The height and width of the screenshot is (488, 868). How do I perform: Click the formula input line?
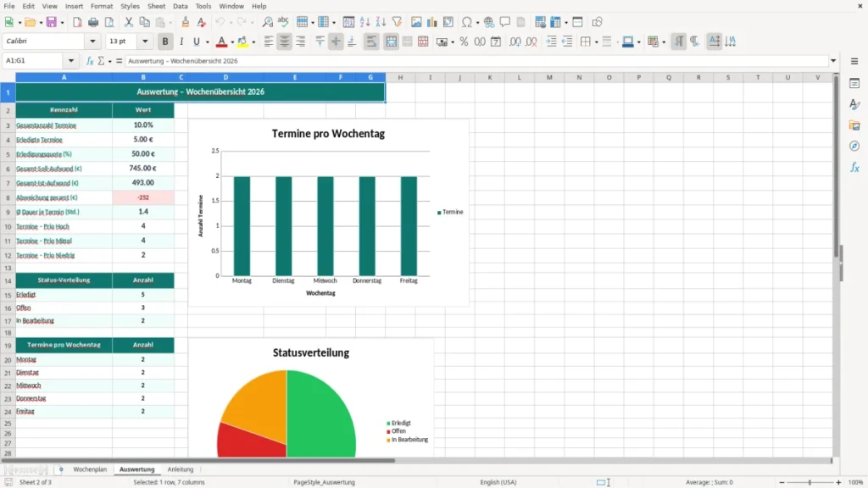click(x=476, y=61)
